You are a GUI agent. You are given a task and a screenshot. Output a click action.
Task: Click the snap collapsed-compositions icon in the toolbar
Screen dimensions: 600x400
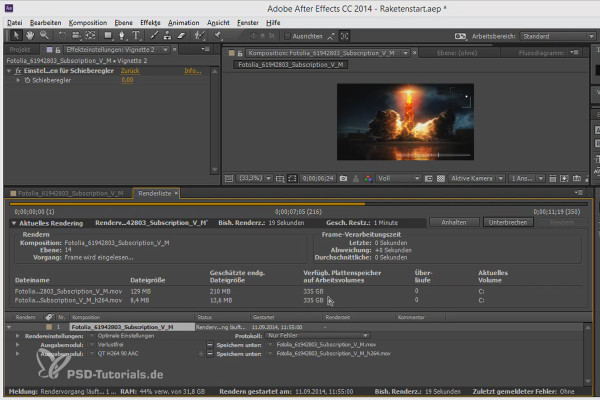coord(344,36)
